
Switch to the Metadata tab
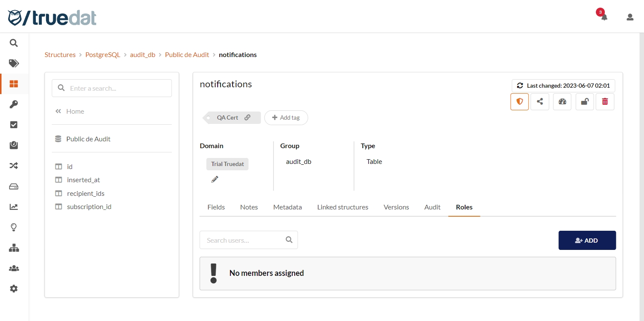[x=287, y=207]
